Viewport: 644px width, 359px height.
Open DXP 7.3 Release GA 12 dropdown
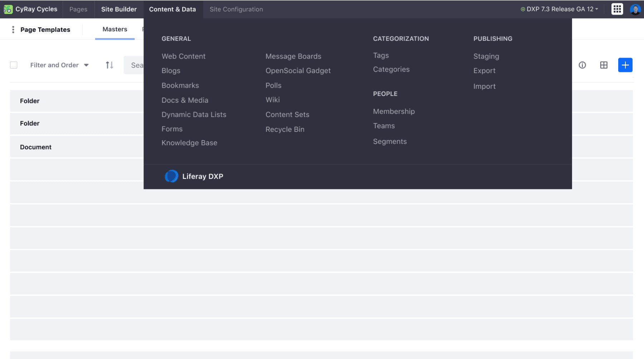coord(560,9)
